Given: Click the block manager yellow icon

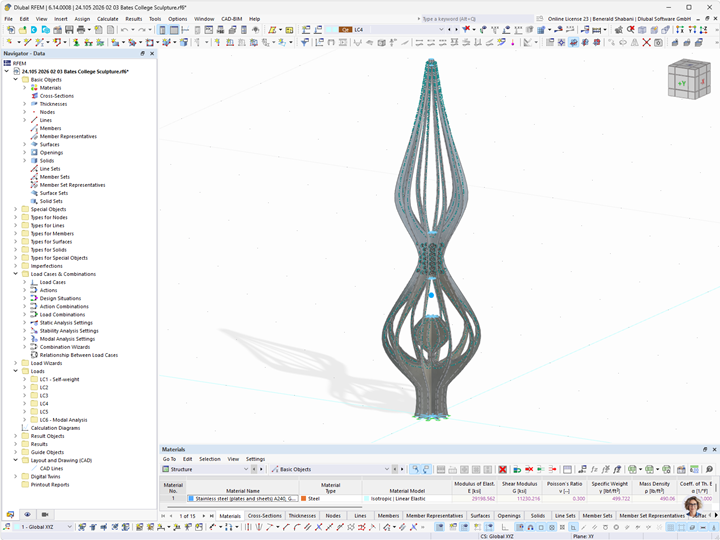Looking at the screenshot, I should 289,30.
